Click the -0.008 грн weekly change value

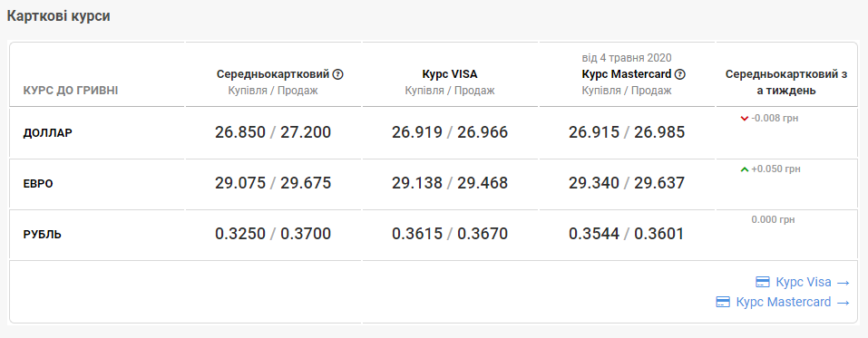775,119
